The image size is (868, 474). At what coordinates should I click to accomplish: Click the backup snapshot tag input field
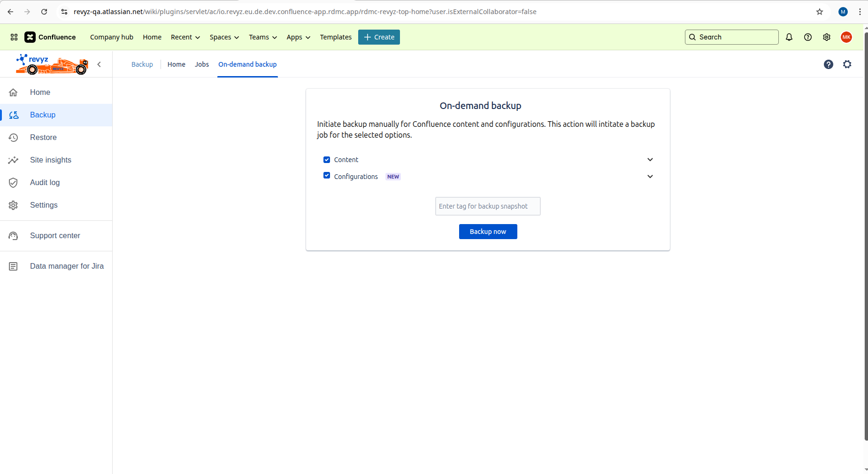point(488,206)
